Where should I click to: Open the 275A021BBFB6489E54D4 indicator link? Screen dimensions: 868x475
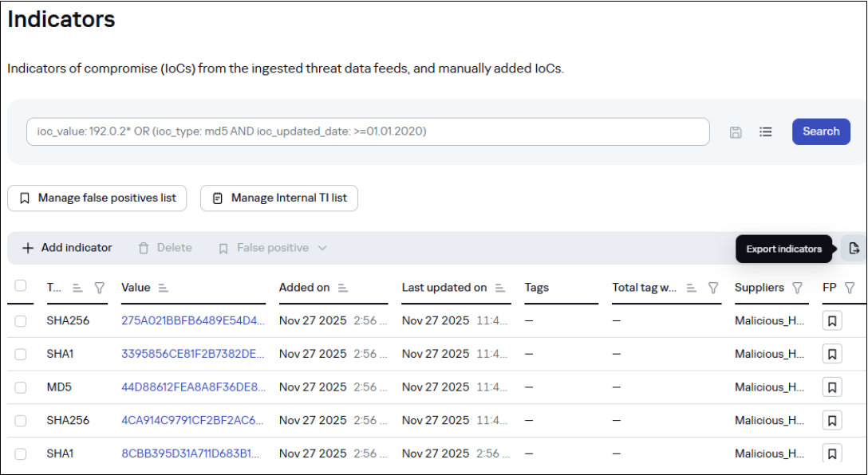click(192, 320)
